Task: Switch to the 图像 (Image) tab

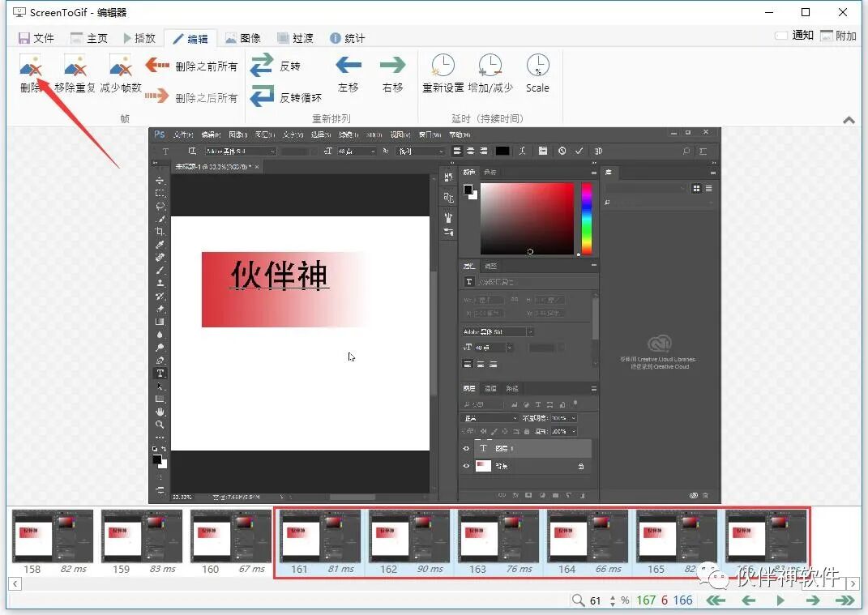Action: tap(243, 37)
